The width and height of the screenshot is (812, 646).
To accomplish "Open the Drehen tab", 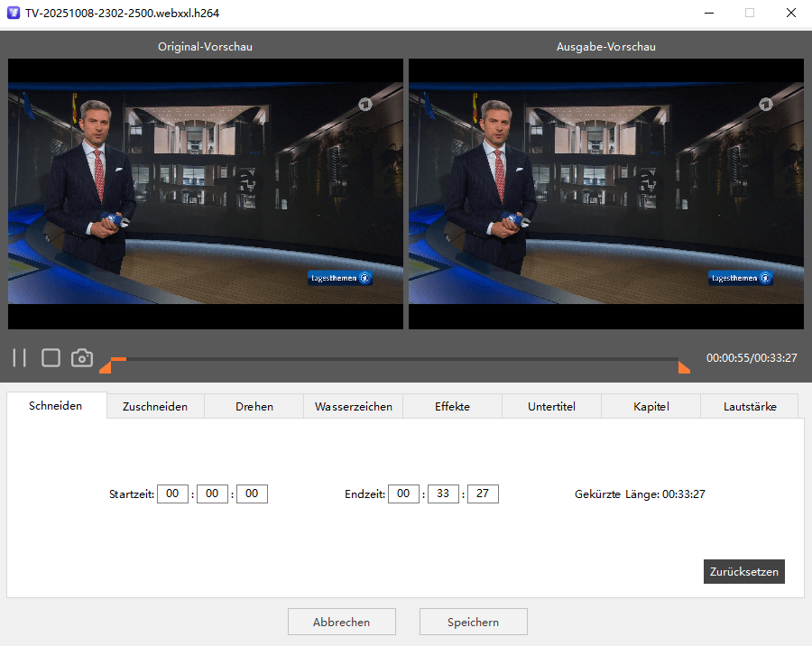I will coord(254,407).
